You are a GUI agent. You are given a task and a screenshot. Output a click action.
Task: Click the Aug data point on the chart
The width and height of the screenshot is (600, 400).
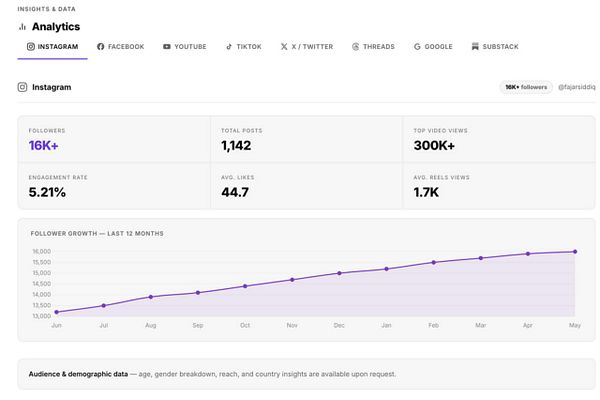151,297
